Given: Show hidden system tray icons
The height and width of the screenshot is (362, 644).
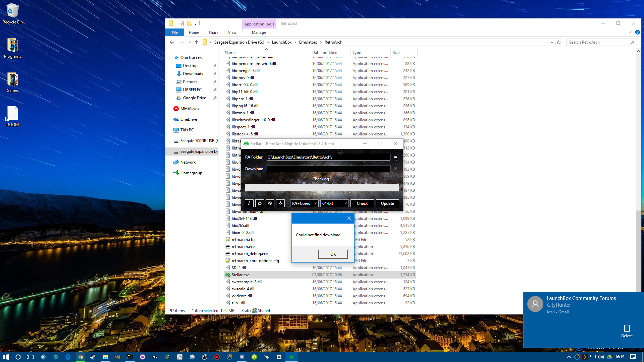Looking at the screenshot, I should [569, 357].
